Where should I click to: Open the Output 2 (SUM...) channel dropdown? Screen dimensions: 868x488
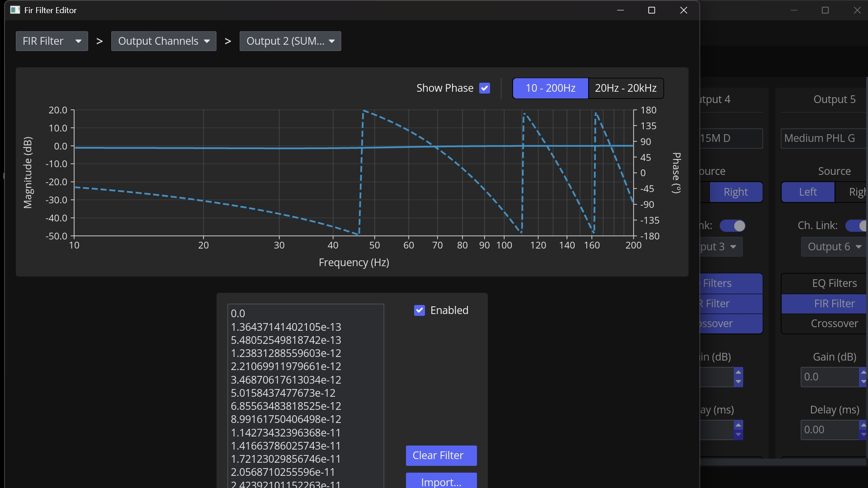[290, 41]
